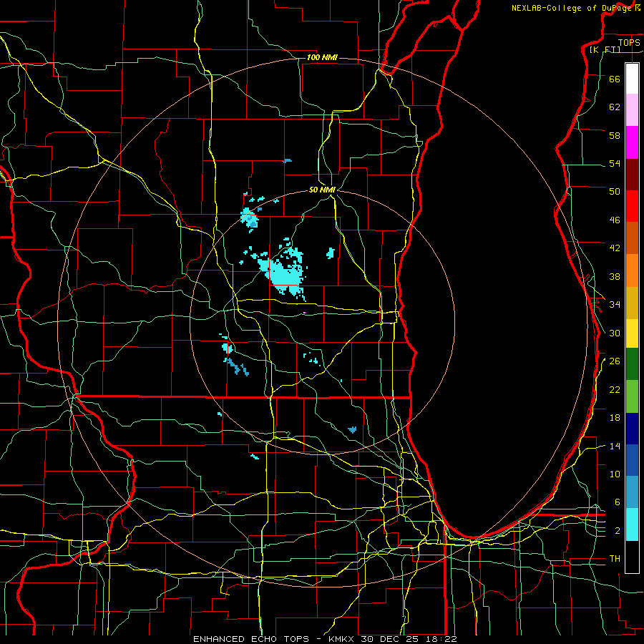This screenshot has width=644, height=644.
Task: Click the "TH" legend label
Action: 615,559
